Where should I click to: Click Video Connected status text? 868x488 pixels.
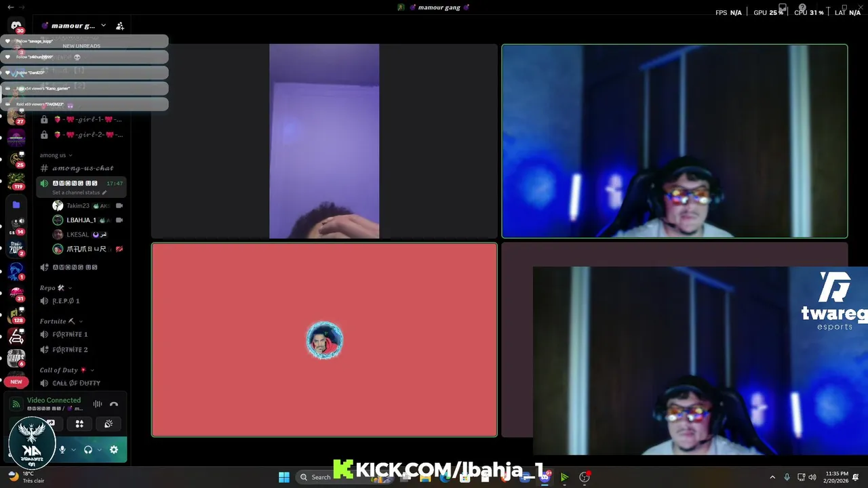pos(54,401)
